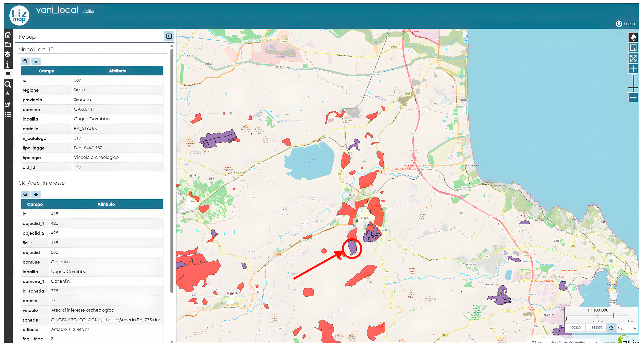Open the Home sidebar icon
This screenshot has height=347, width=644.
8,35
